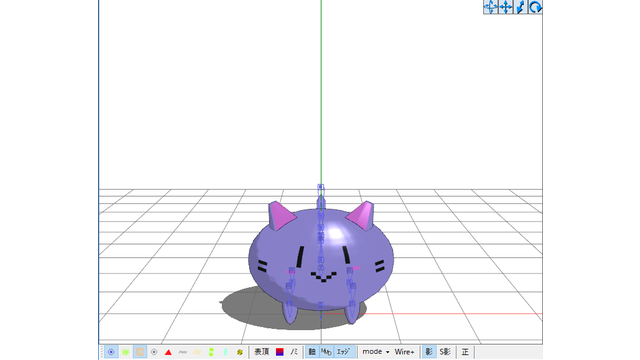Click the 正 button in toolbar
This screenshot has width=640, height=360.
click(465, 352)
